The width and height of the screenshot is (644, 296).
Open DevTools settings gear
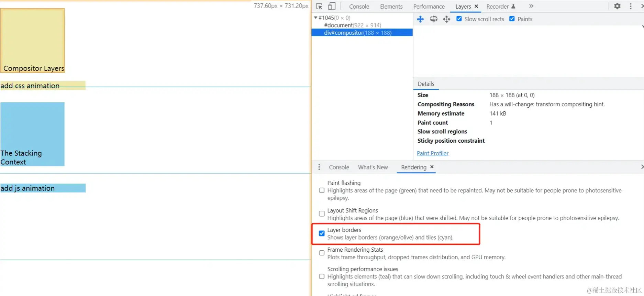(617, 6)
